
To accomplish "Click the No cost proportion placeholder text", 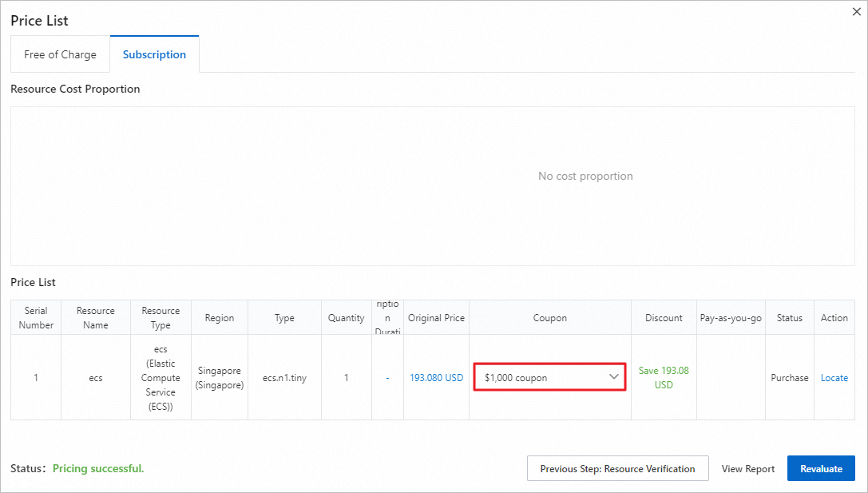I will click(x=585, y=176).
